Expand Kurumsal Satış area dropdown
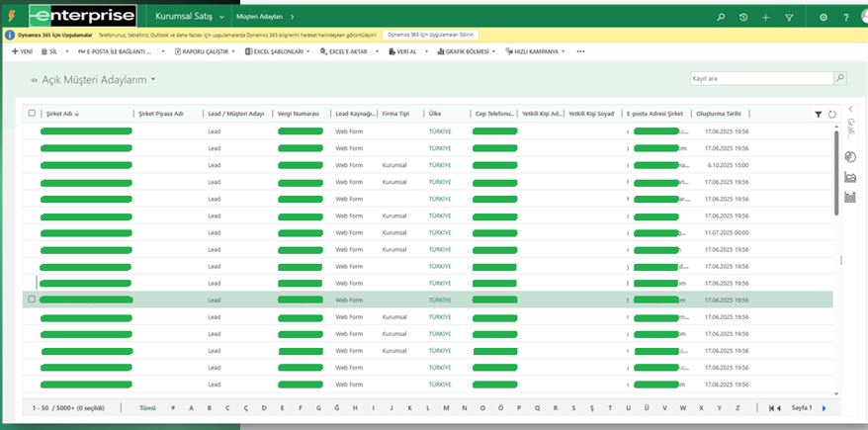 221,17
